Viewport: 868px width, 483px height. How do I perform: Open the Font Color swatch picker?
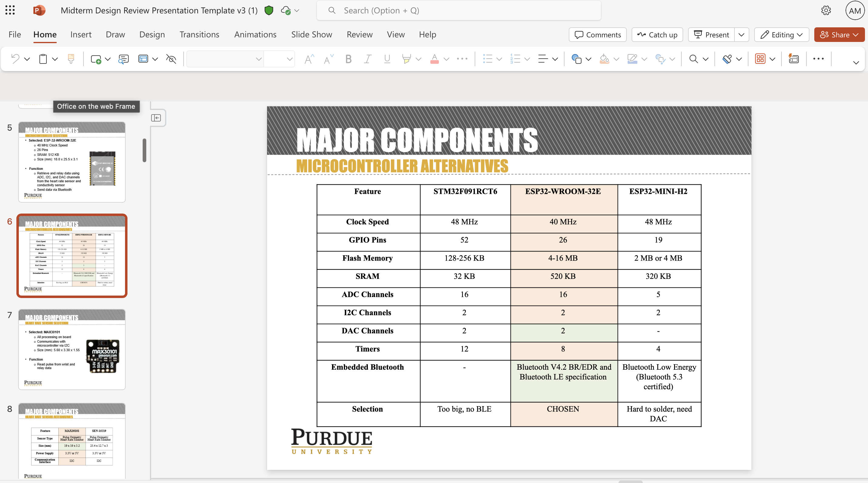(446, 59)
